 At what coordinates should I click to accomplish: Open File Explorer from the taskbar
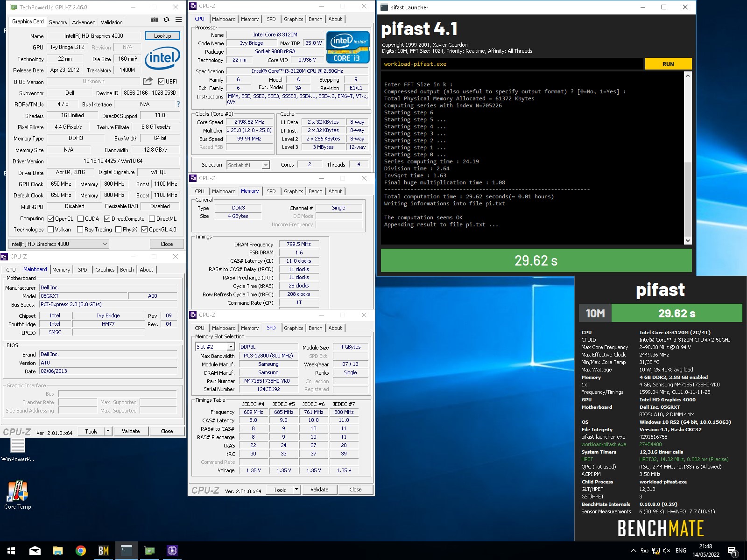[57, 551]
